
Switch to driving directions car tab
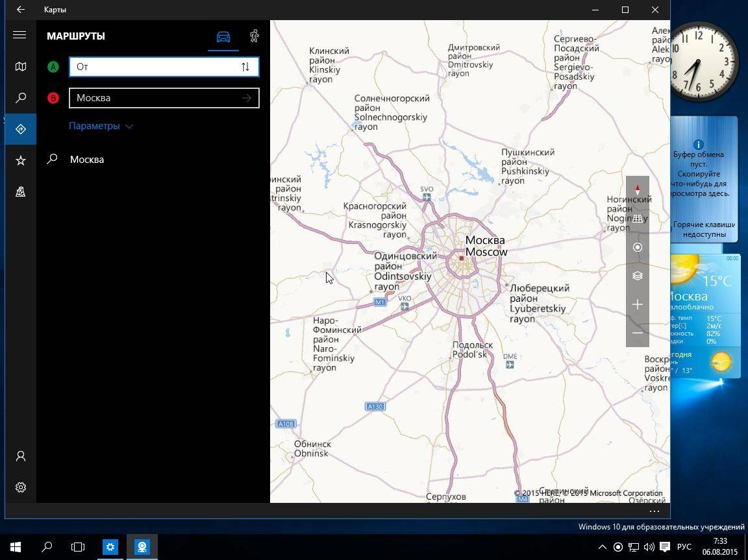coord(223,36)
